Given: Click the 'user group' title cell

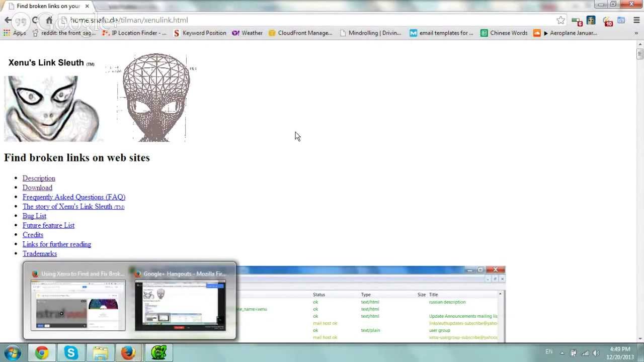Looking at the screenshot, I should (x=440, y=330).
